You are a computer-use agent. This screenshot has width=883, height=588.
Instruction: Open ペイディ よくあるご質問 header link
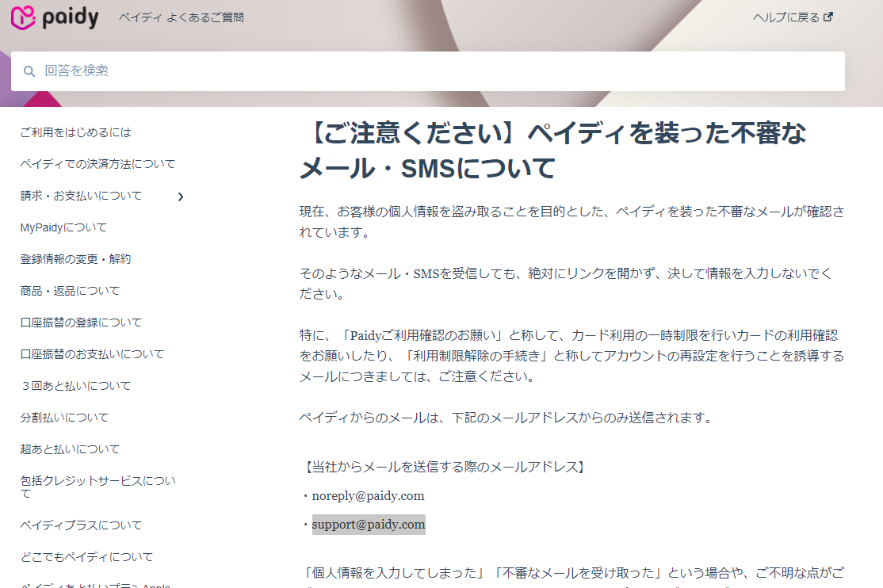(182, 17)
